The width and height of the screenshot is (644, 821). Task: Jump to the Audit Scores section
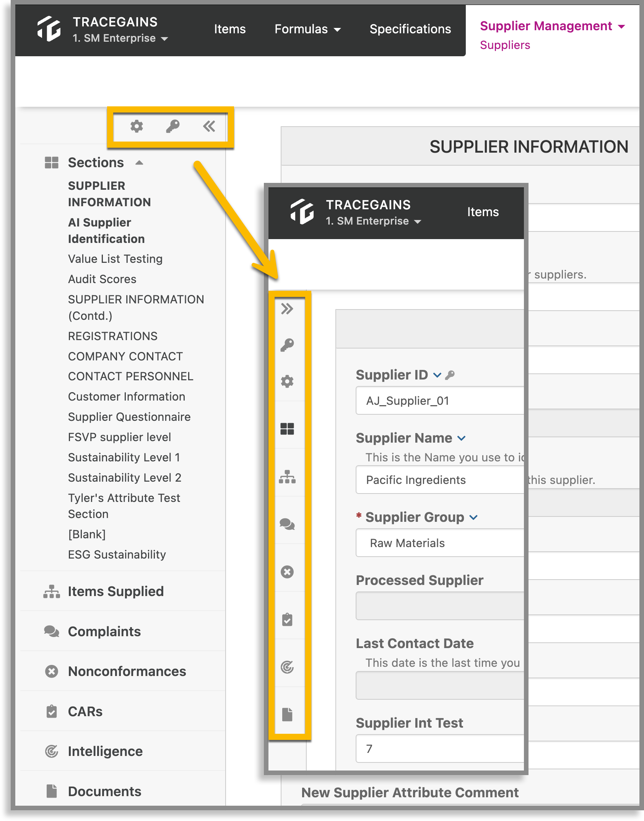click(x=102, y=279)
